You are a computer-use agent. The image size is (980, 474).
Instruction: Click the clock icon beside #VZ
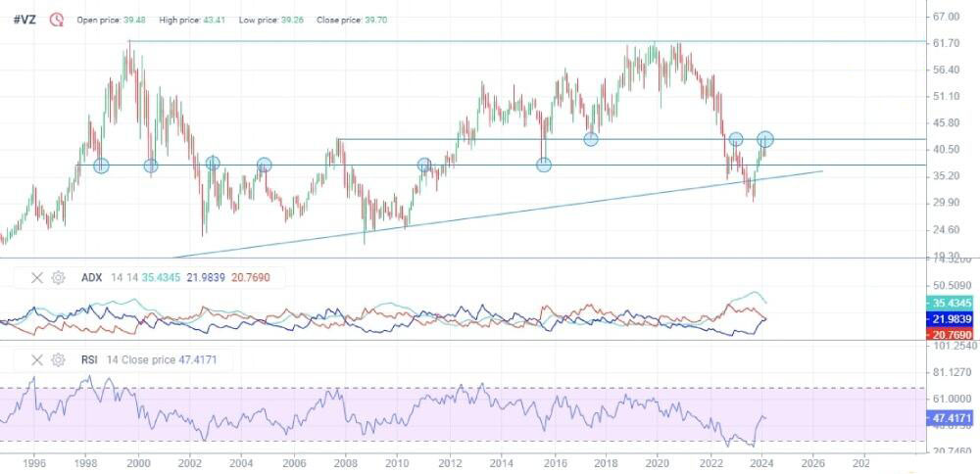[57, 20]
